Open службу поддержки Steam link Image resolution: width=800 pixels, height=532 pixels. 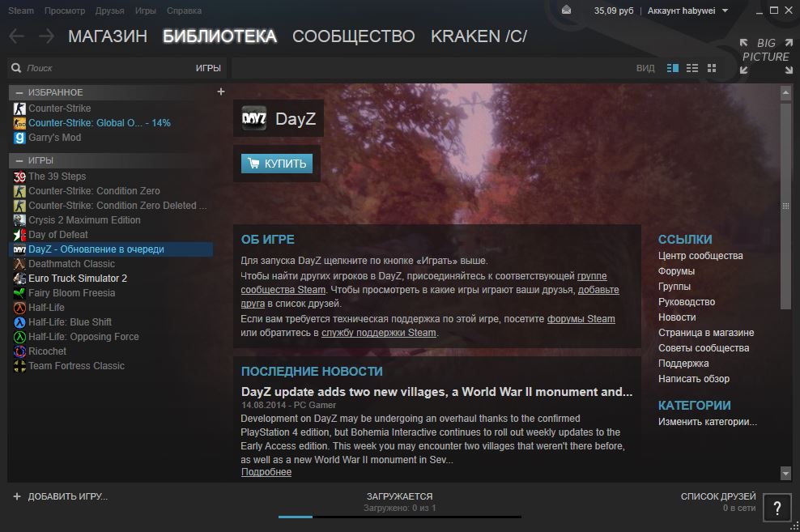(379, 333)
